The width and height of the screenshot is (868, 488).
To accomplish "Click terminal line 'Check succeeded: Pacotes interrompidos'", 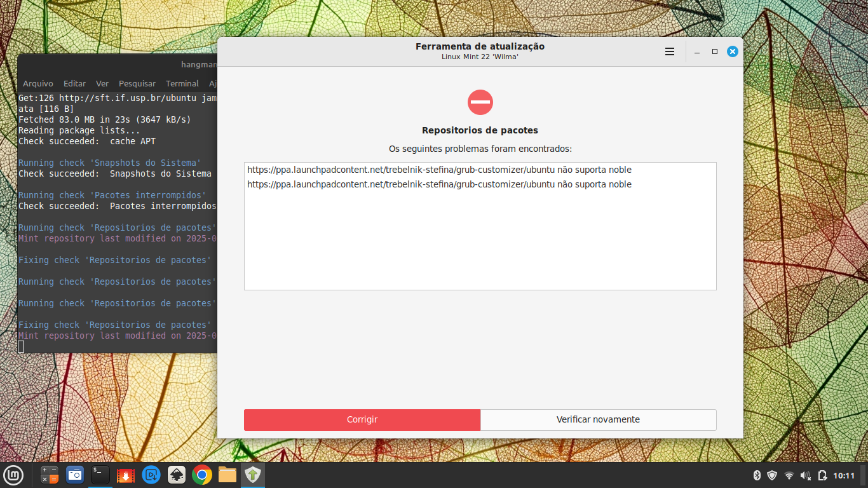I will pos(117,206).
